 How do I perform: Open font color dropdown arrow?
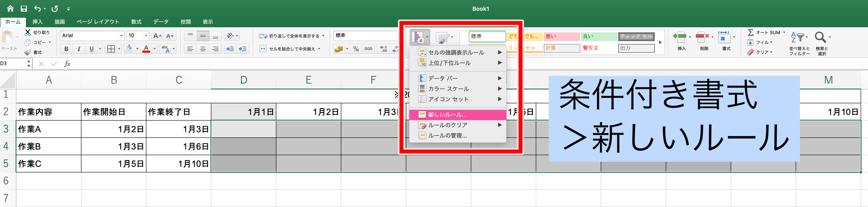pyautogui.click(x=155, y=49)
